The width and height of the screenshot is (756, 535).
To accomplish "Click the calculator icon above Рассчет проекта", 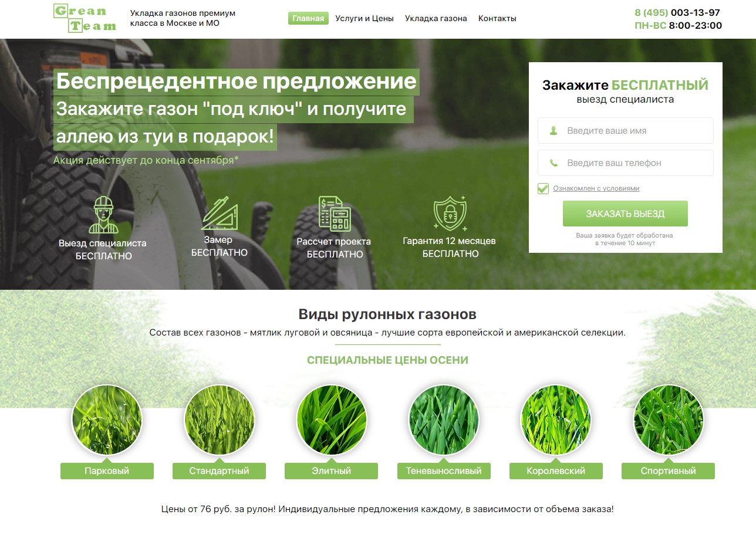I will click(334, 214).
